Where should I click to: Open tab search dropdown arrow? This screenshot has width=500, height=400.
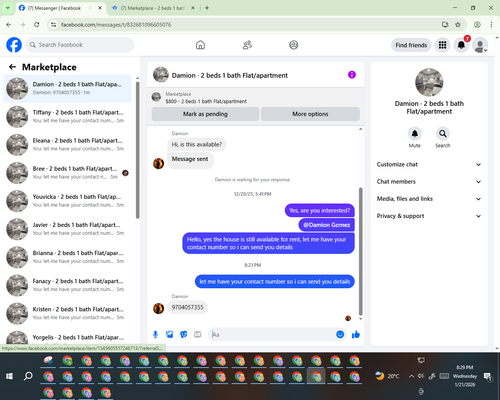pos(7,8)
